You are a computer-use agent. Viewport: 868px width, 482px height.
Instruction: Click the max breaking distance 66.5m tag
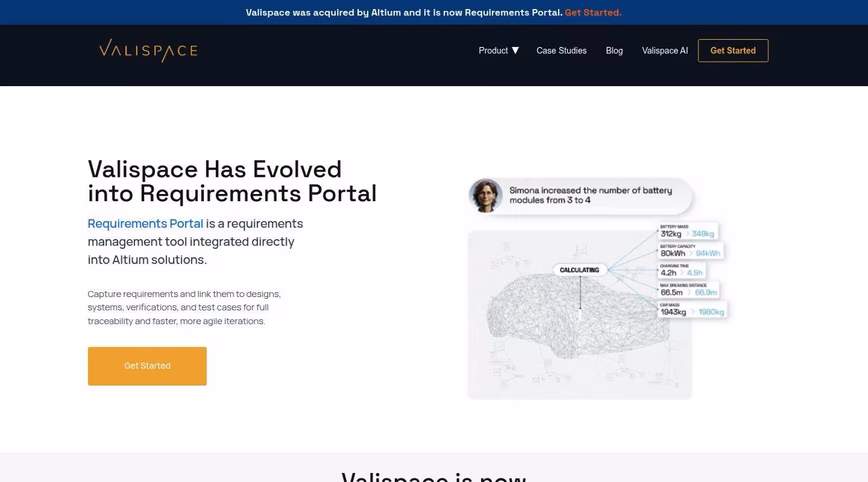tap(689, 289)
